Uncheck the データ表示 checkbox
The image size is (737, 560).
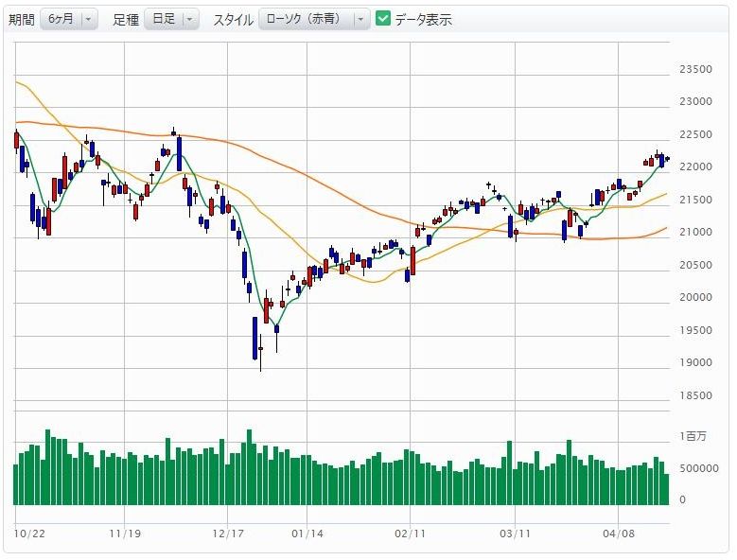pos(383,19)
